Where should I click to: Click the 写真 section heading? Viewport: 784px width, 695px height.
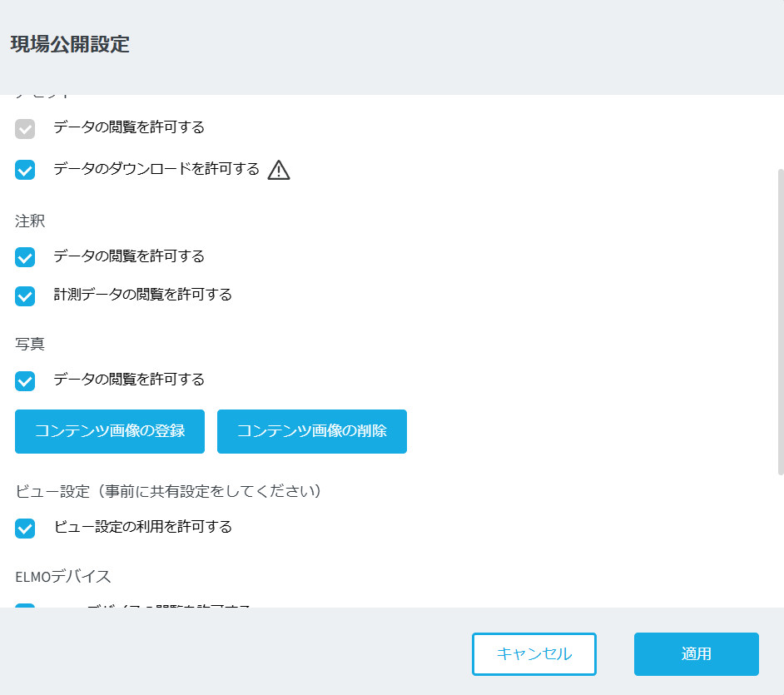(30, 344)
